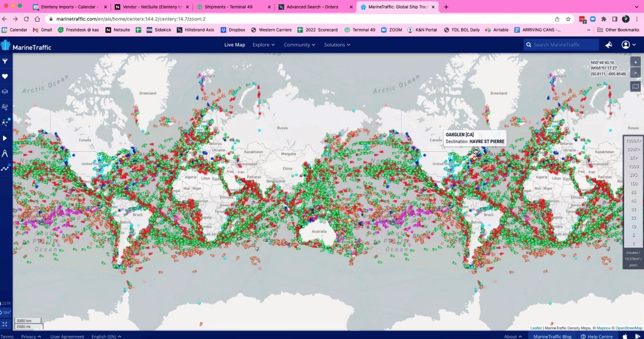Screen dimensions: 644x339
Task: Open the locked voyage analytics chart icon
Action: click(x=5, y=169)
